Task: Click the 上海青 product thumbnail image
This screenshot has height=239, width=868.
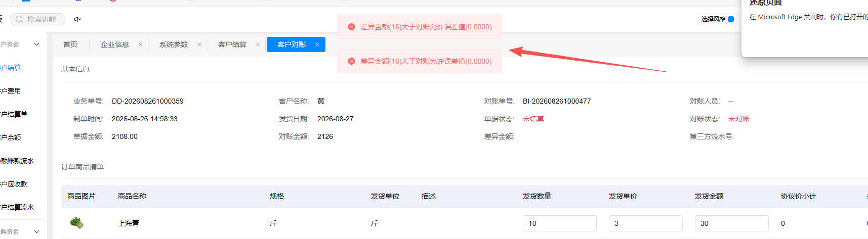Action: 77,223
